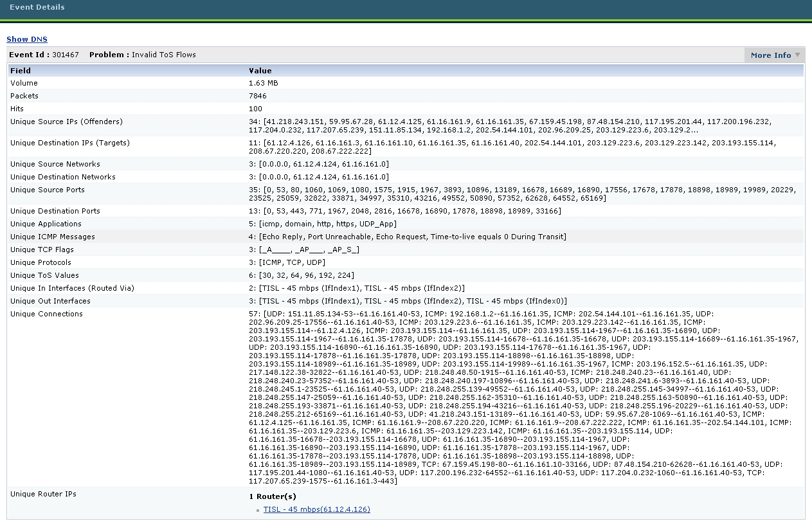The width and height of the screenshot is (812, 526).
Task: Click the Unique ICMP Messages field label
Action: pyautogui.click(x=52, y=237)
